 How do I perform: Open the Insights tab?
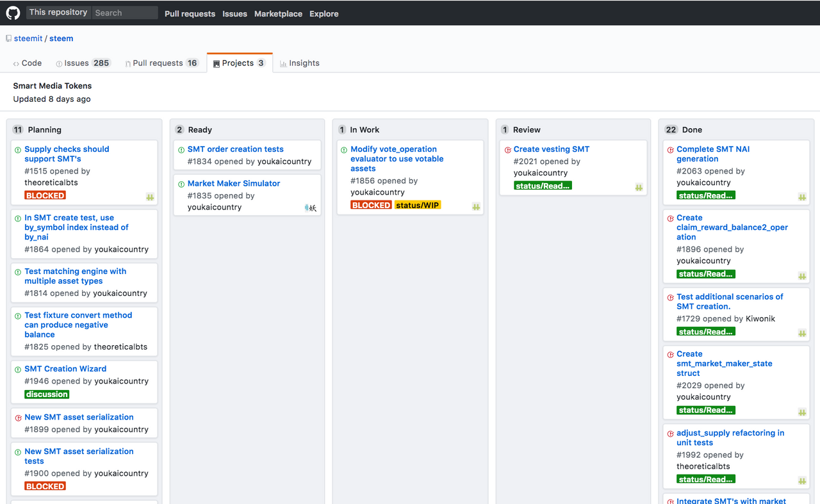click(x=300, y=63)
